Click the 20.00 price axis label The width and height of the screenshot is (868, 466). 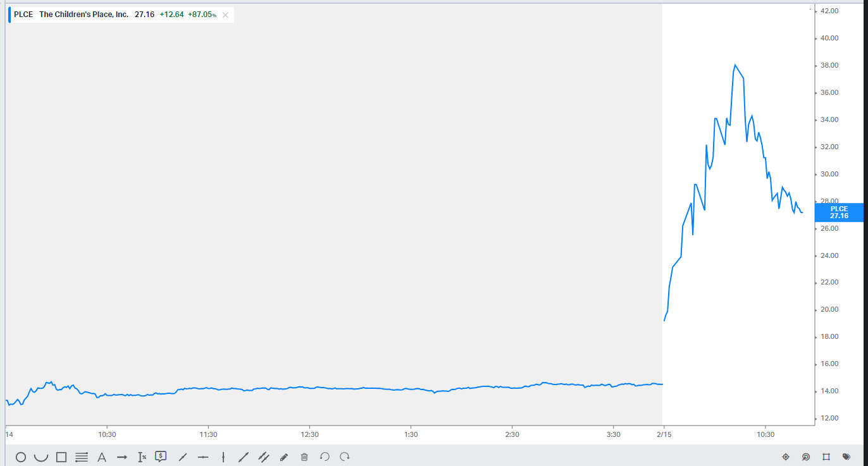pos(829,309)
